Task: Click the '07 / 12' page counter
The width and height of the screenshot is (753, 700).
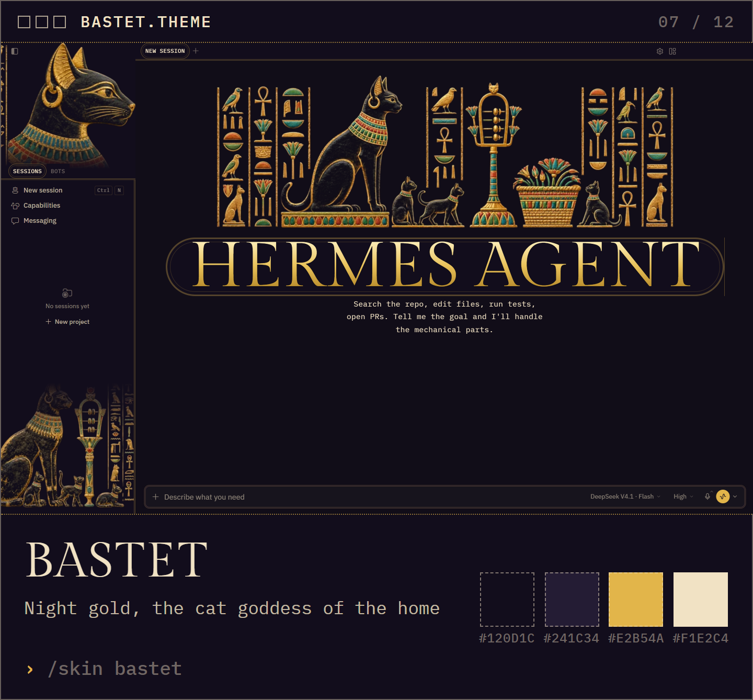Action: pyautogui.click(x=696, y=22)
